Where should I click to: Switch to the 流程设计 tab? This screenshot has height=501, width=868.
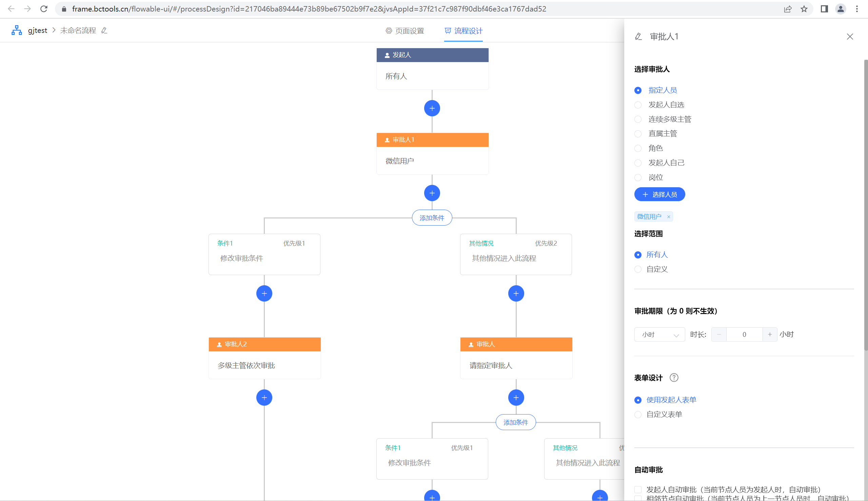463,31
